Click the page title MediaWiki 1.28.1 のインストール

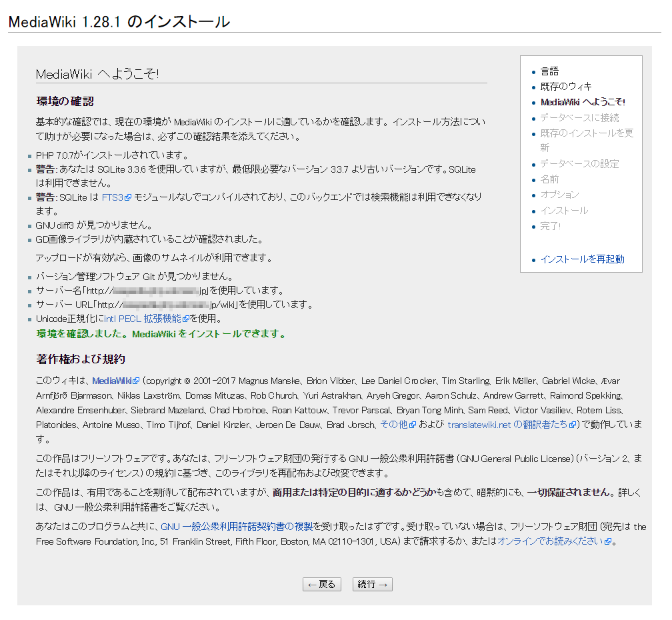pyautogui.click(x=119, y=22)
